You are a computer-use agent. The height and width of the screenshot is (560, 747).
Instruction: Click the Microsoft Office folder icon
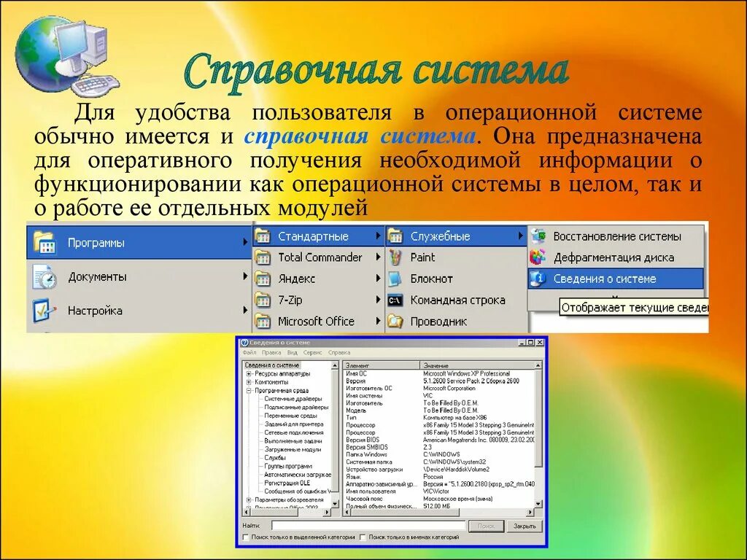[263, 322]
